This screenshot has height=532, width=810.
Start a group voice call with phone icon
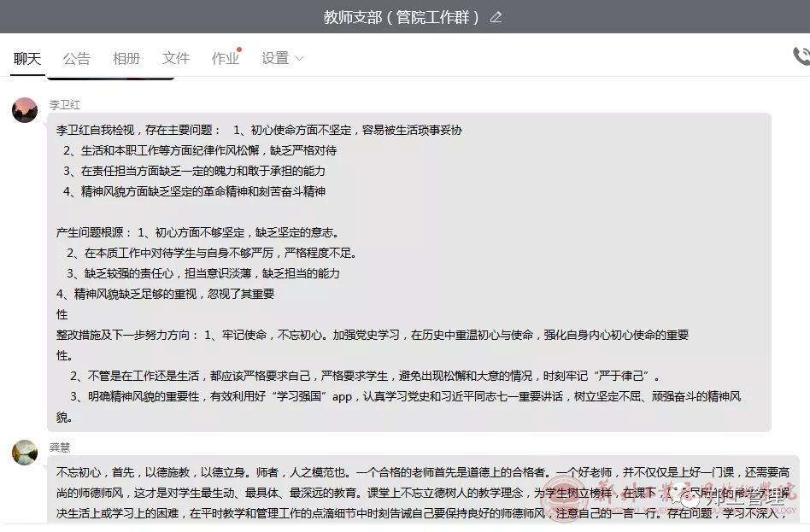801,56
